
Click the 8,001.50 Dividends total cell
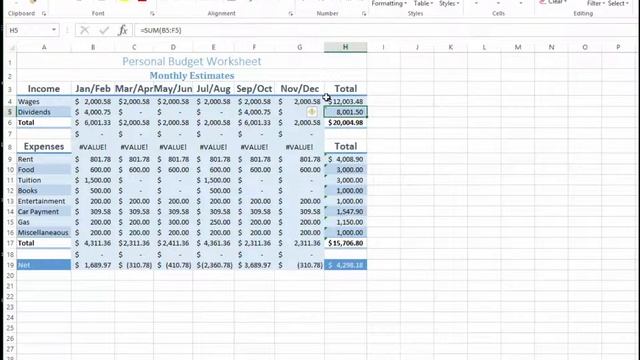pos(346,112)
